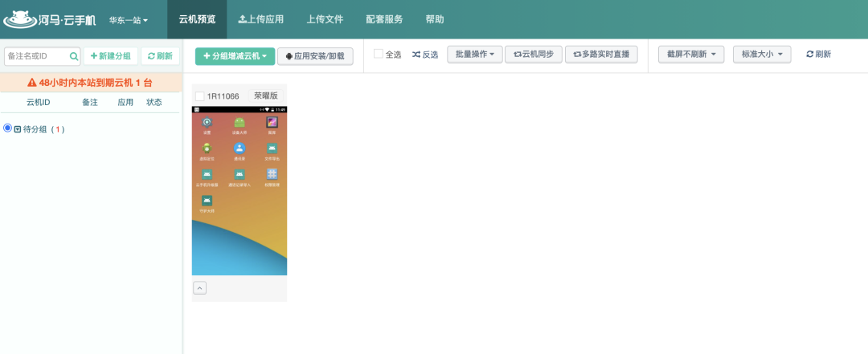This screenshot has width=868, height=354.
Task: Open the 图库 gallery app icon
Action: 272,122
